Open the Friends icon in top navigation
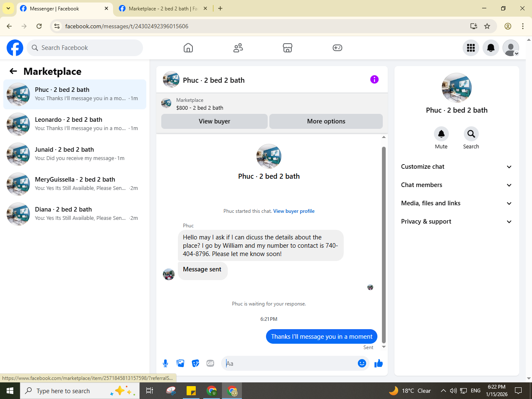 coord(238,48)
